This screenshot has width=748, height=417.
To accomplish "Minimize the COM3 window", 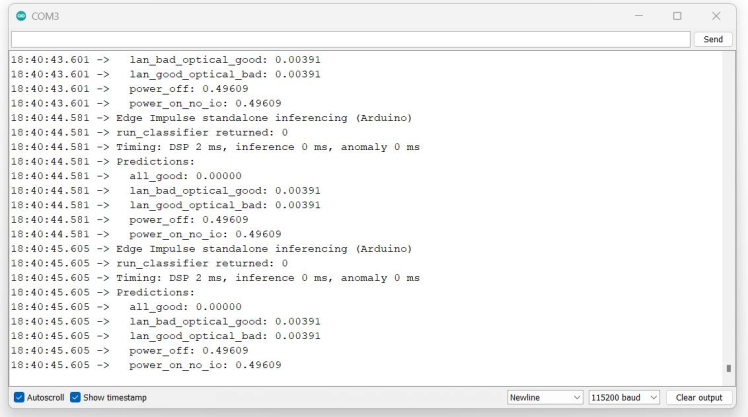I will point(639,16).
